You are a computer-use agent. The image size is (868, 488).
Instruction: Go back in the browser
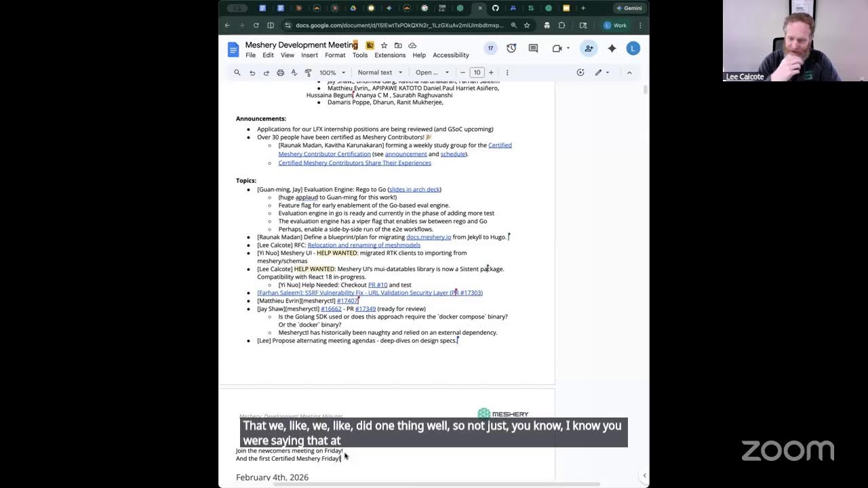228,25
